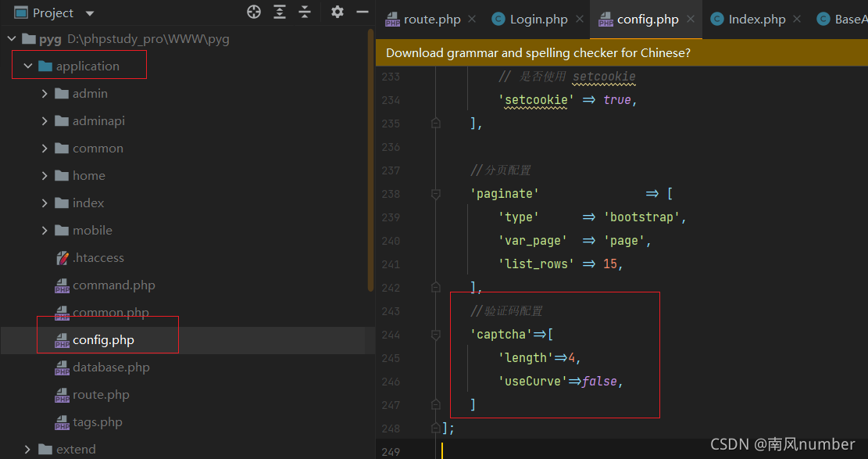The width and height of the screenshot is (868, 459).
Task: Hide the Project panel with minus icon
Action: [x=363, y=12]
